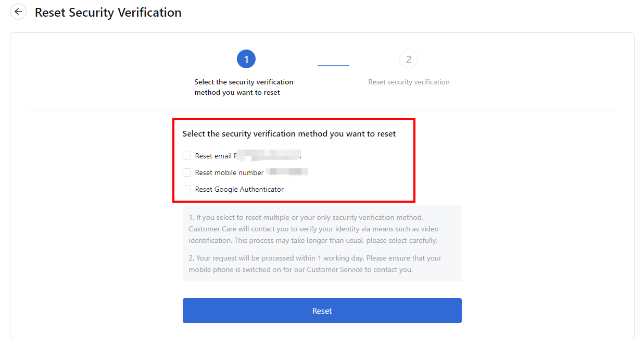Click the first note about Customer Care
Screen dimensions: 644x346
pos(314,229)
